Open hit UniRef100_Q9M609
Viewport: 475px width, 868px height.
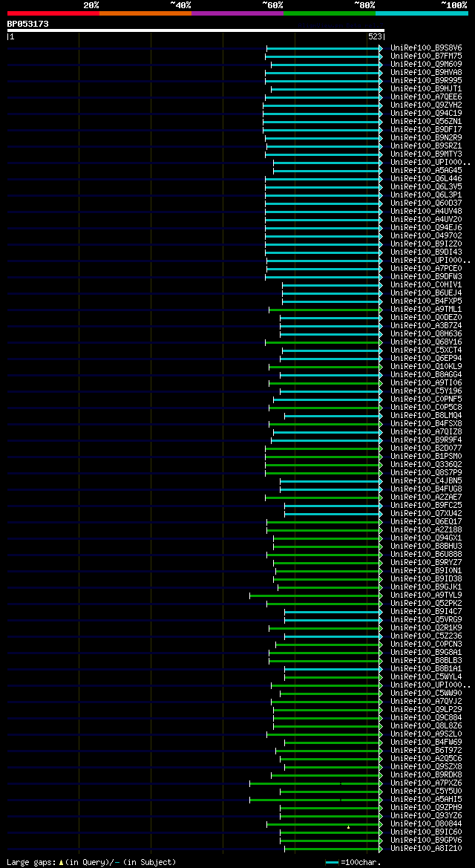(x=426, y=64)
